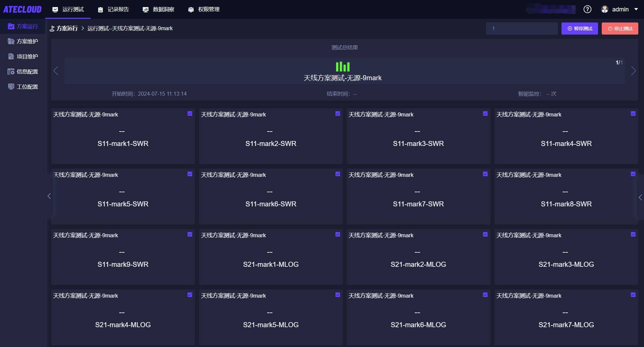Expand the admin account dropdown arrow
644x347 pixels.
pyautogui.click(x=636, y=9)
